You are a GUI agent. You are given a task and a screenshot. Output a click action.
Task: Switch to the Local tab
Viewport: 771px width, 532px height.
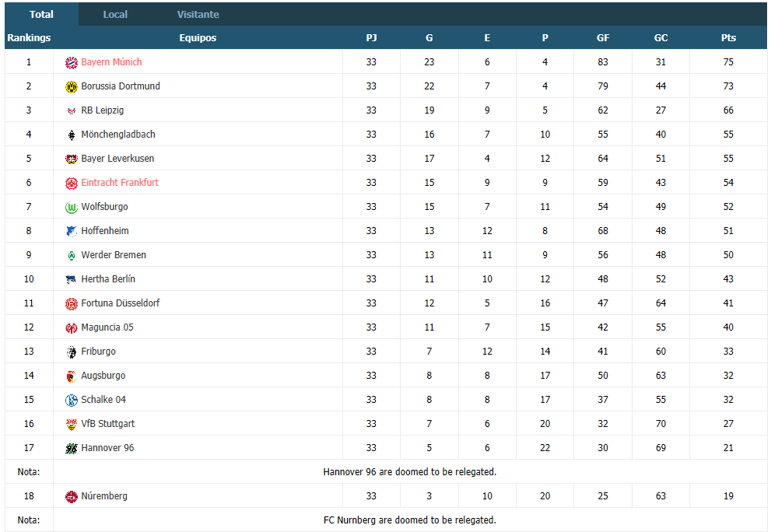[x=115, y=14]
